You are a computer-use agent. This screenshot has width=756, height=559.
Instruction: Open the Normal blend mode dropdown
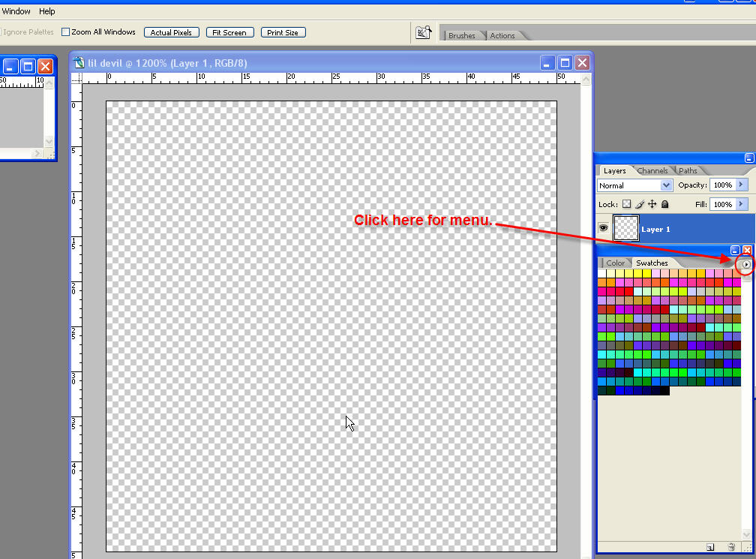[x=634, y=185]
